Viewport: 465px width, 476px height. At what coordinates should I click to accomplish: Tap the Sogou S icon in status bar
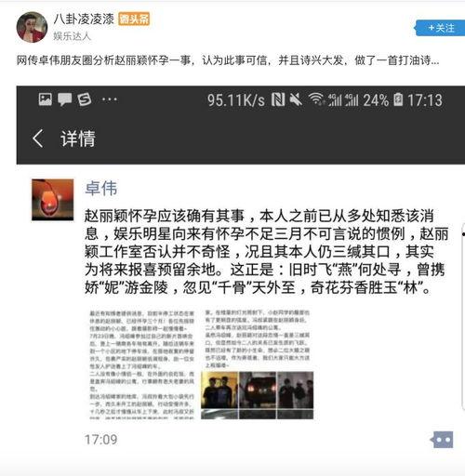coord(84,99)
